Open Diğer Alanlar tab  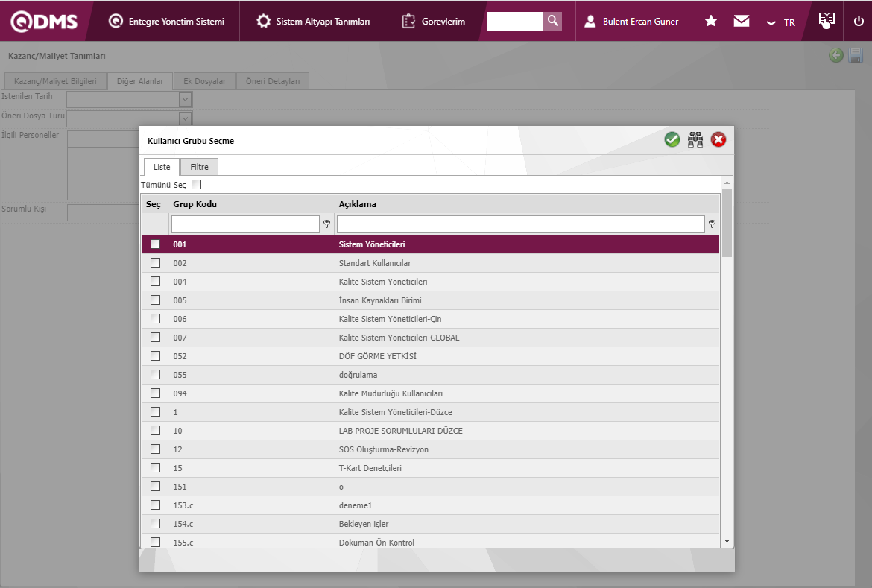(x=140, y=81)
